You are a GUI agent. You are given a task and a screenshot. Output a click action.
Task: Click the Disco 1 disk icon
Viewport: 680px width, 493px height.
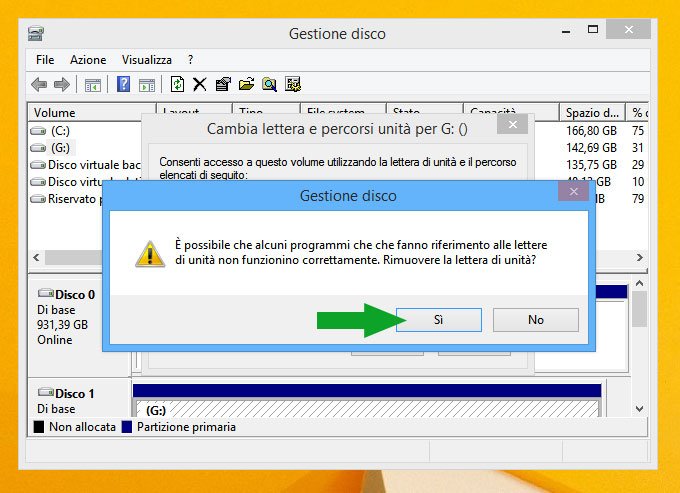[x=46, y=392]
